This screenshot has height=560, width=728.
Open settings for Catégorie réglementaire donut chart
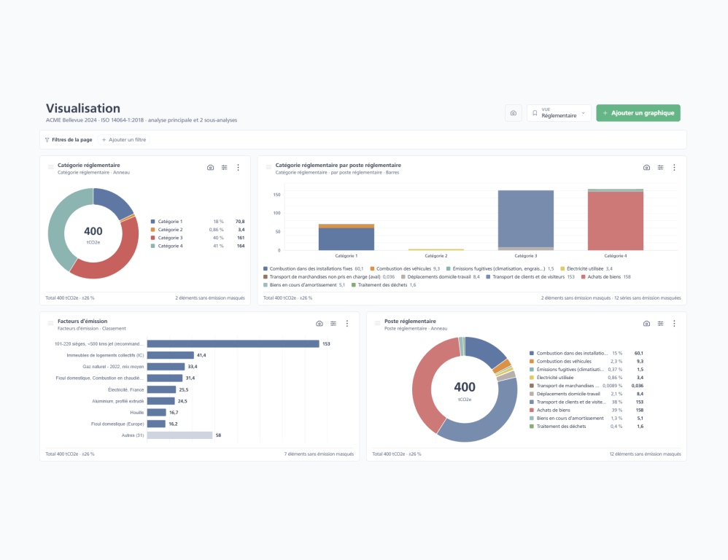[224, 168]
